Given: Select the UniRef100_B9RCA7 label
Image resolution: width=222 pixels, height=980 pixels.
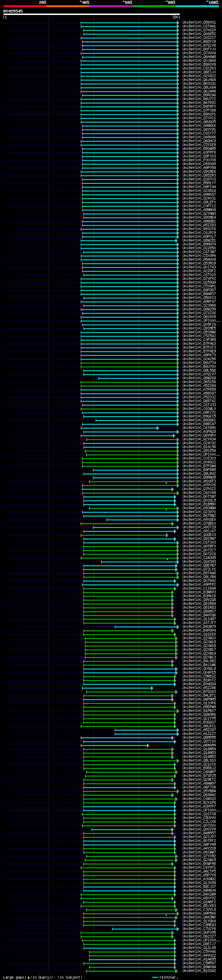Looking at the screenshot, I should [x=199, y=424].
